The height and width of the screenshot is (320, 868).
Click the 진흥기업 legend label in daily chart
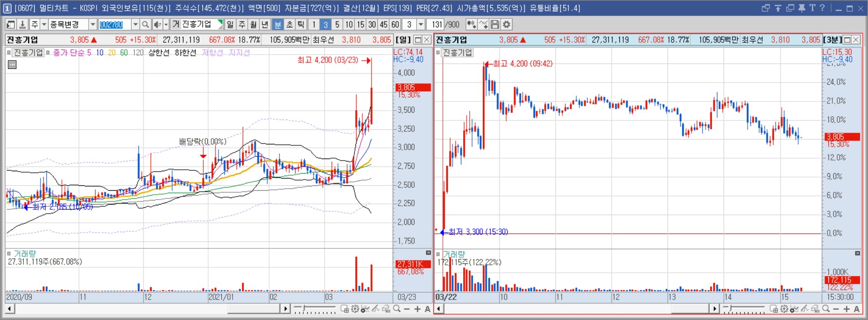pos(28,53)
